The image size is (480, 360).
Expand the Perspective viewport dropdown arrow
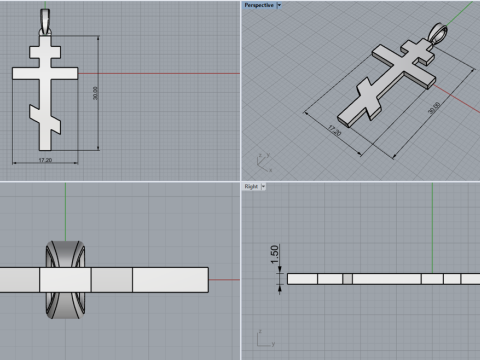(x=279, y=5)
